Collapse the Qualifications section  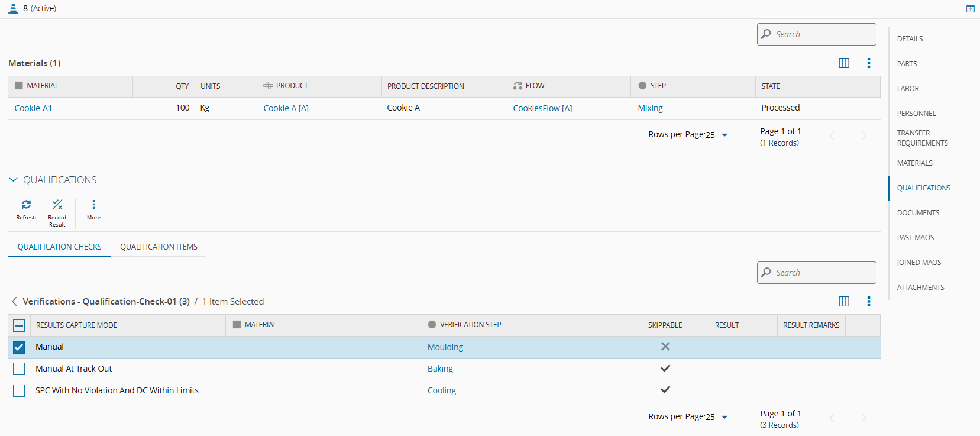pos(14,180)
